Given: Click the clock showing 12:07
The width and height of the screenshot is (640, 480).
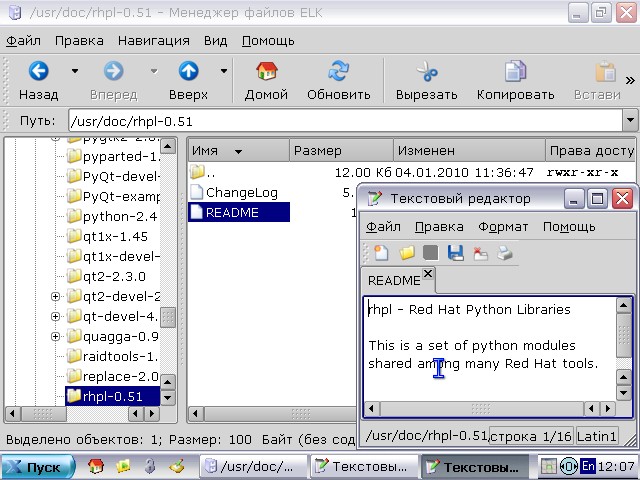Looking at the screenshot, I should tap(616, 466).
